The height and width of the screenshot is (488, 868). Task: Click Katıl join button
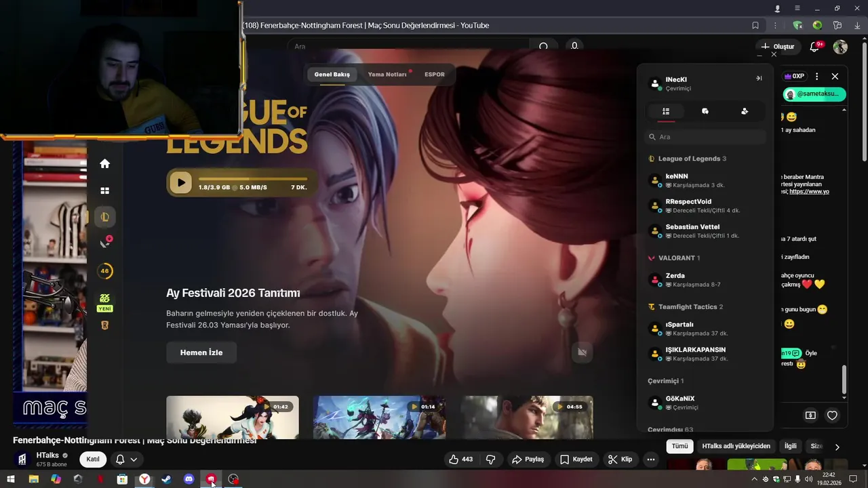(x=93, y=460)
